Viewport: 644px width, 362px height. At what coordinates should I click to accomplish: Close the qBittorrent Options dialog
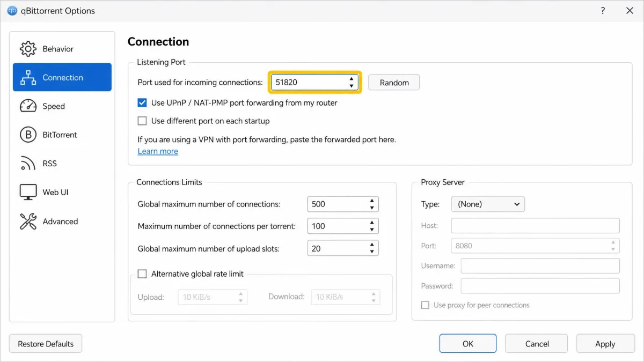click(630, 11)
